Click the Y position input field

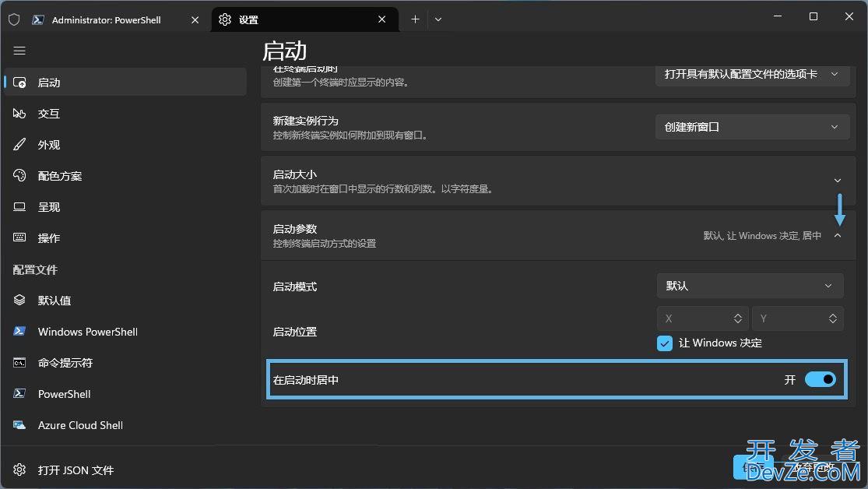click(798, 318)
